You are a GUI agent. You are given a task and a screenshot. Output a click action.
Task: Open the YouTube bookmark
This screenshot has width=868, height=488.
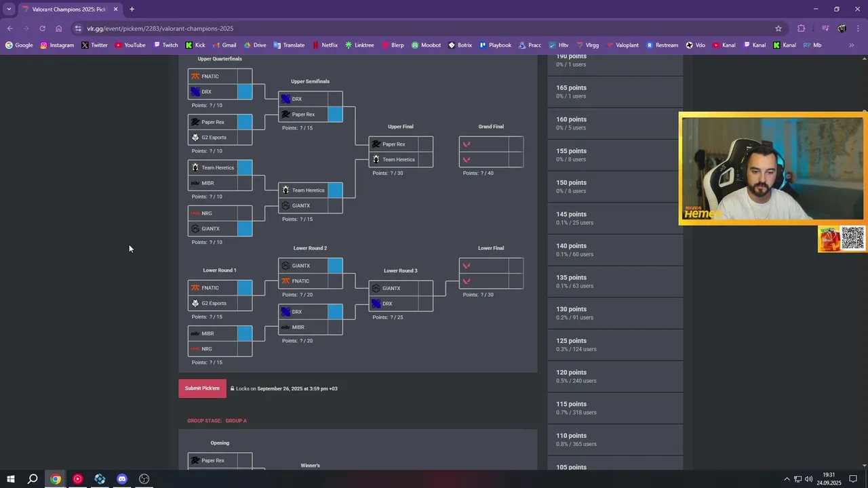(x=130, y=45)
